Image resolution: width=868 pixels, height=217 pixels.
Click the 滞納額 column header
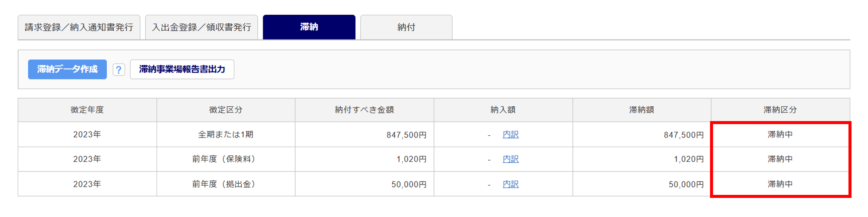coord(641,110)
